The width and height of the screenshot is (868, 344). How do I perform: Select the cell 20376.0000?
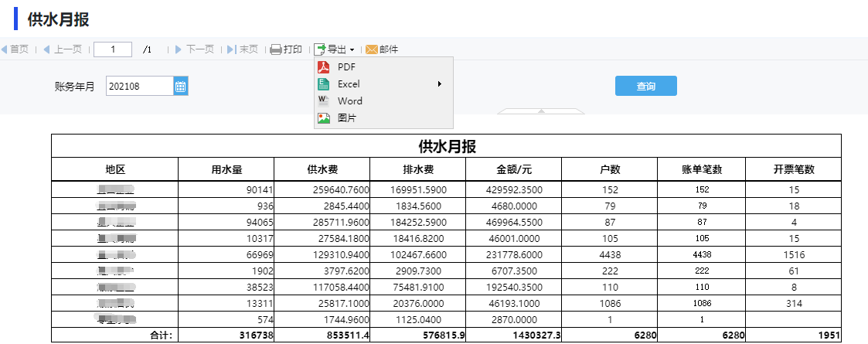point(418,304)
